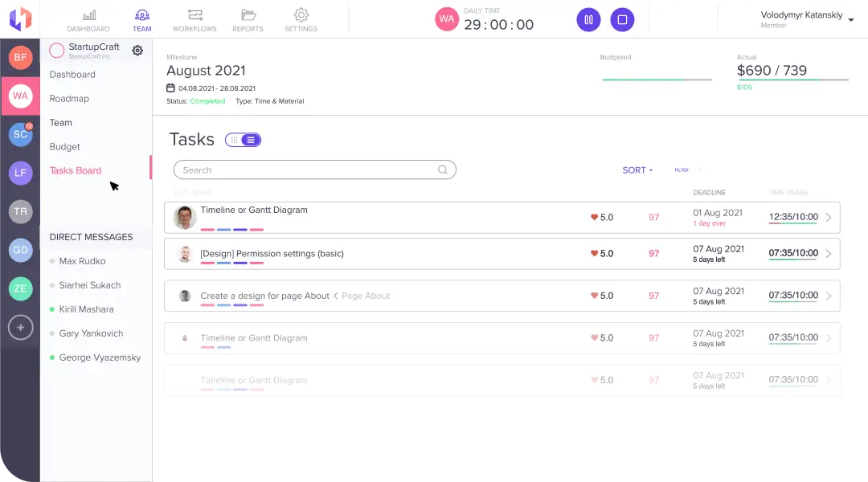Switch tasks view to list mode toggle
Screen dimensions: 868x482
tap(251, 140)
